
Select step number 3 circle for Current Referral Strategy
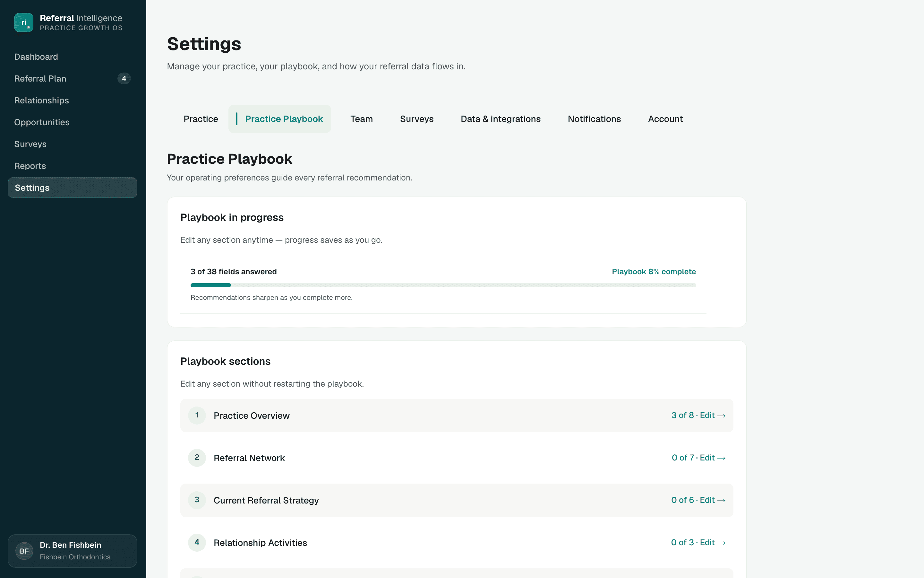coord(197,500)
